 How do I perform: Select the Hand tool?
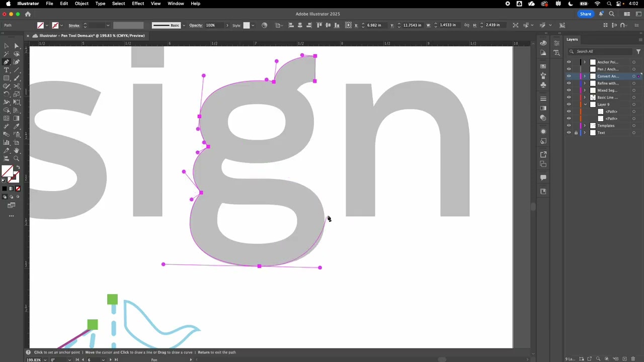17,150
